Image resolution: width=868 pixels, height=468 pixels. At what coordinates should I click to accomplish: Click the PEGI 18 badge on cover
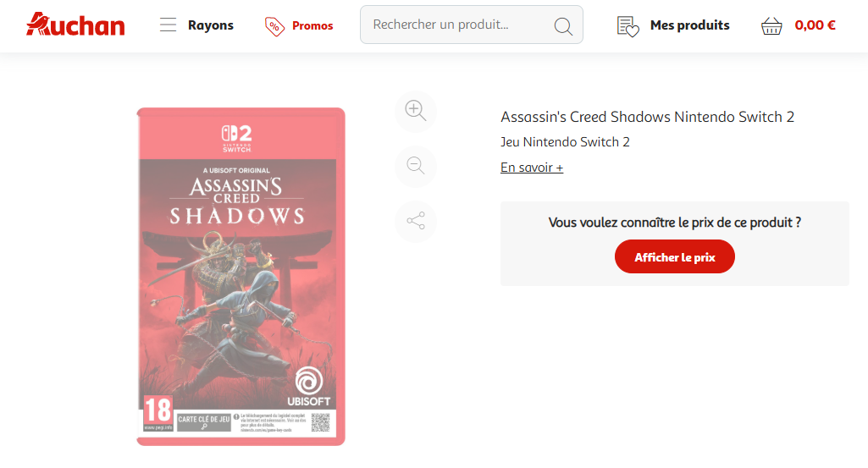point(158,413)
